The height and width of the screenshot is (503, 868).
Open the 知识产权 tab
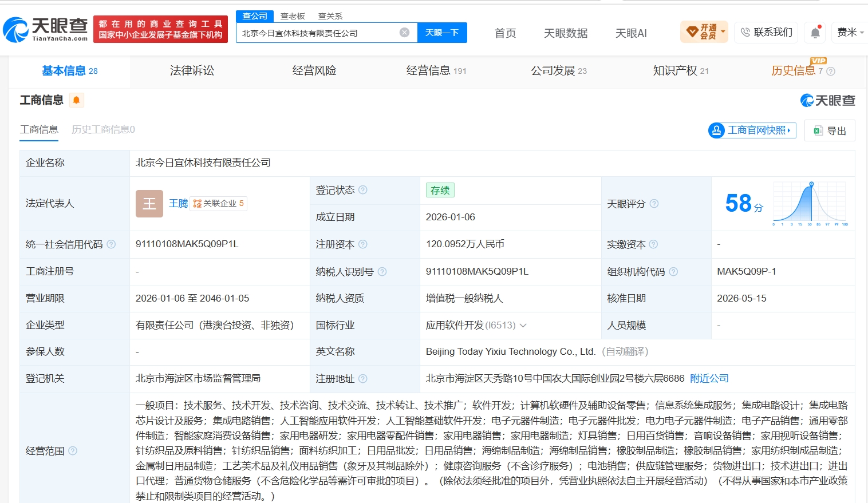681,71
